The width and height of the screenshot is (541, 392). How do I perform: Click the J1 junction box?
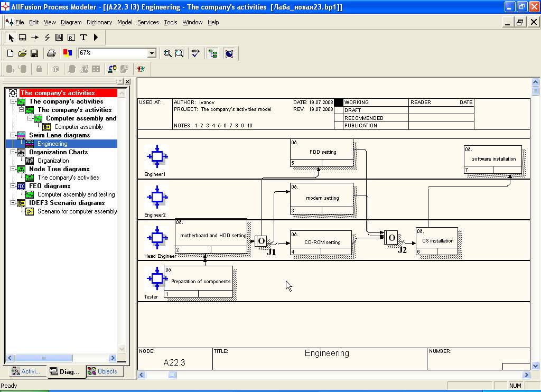click(261, 241)
